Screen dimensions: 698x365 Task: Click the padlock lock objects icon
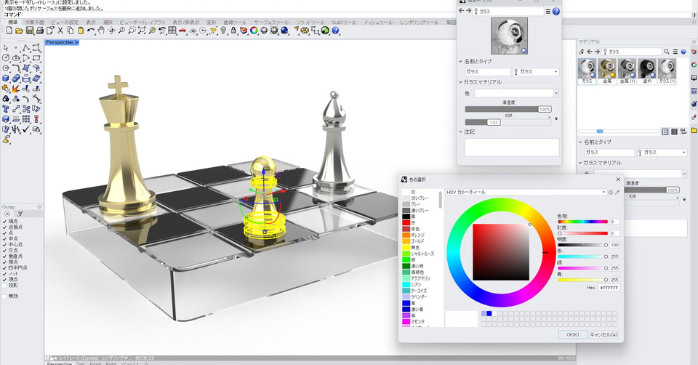click(233, 31)
